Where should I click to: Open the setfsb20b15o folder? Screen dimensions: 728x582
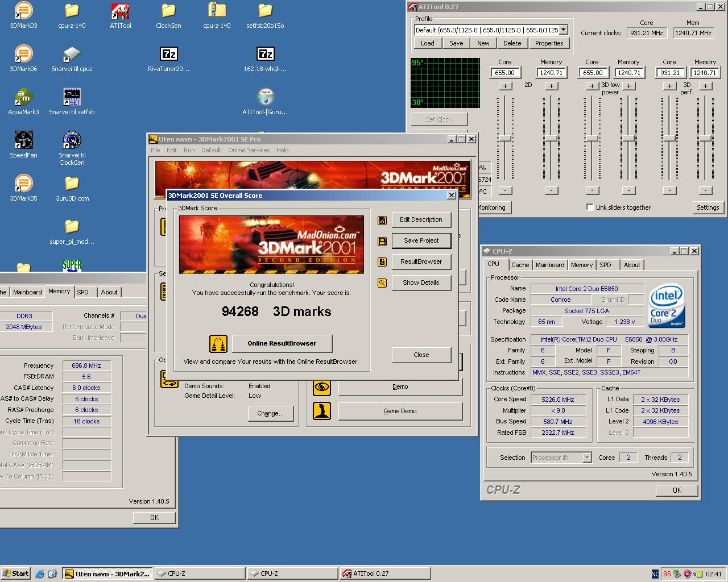coord(265,15)
